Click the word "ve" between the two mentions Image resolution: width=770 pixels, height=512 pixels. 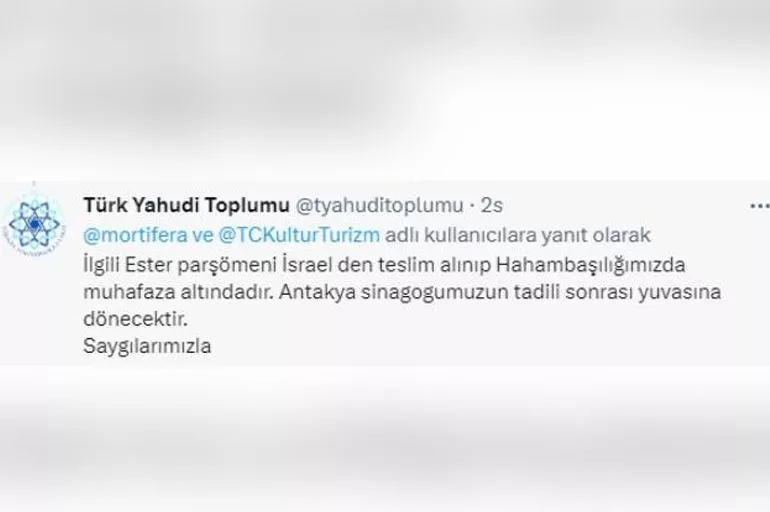(203, 236)
